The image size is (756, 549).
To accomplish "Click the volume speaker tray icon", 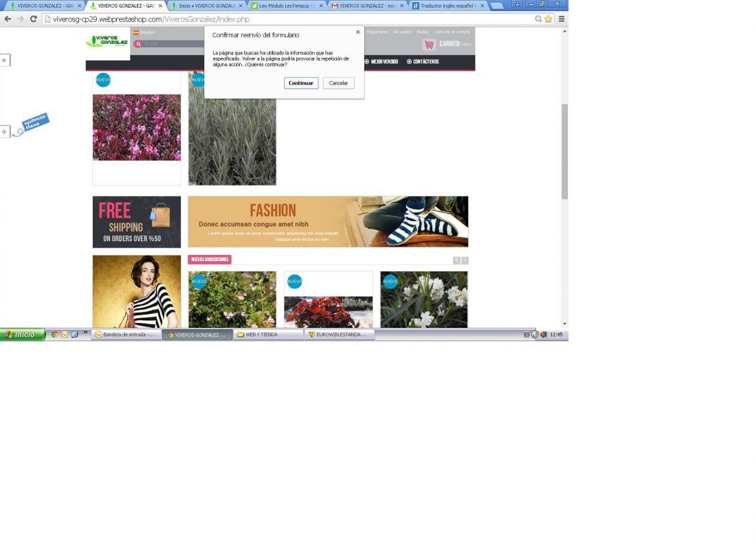I will pyautogui.click(x=544, y=335).
